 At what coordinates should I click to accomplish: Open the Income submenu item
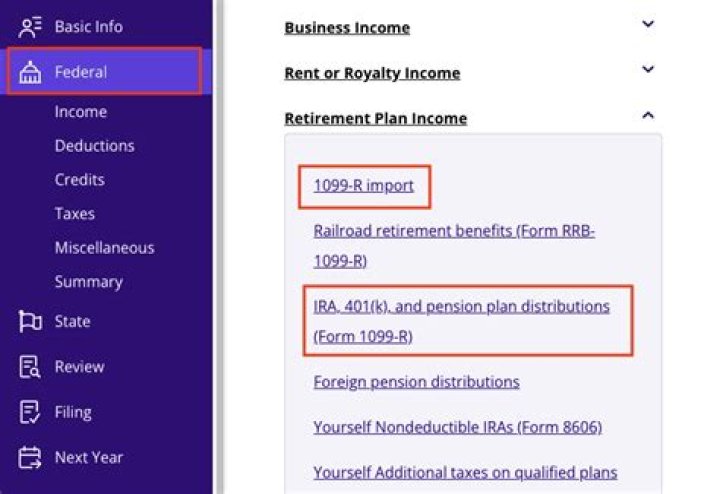[x=81, y=112]
